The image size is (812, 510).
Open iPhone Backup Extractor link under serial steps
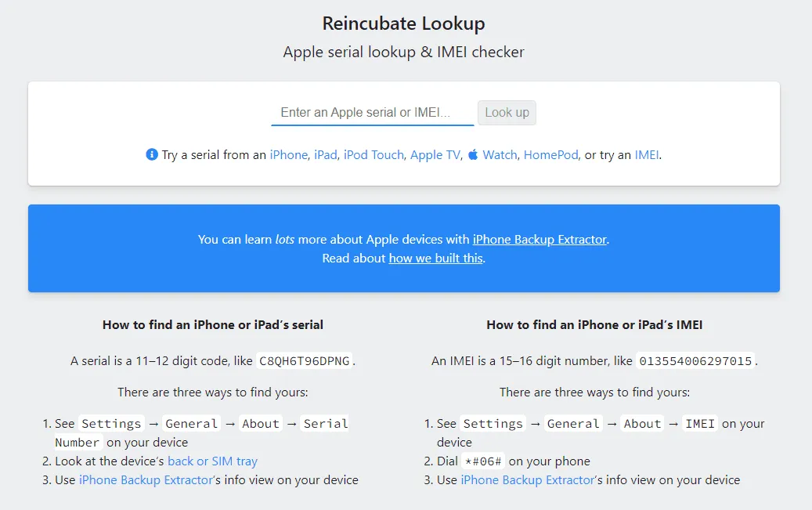click(x=146, y=480)
